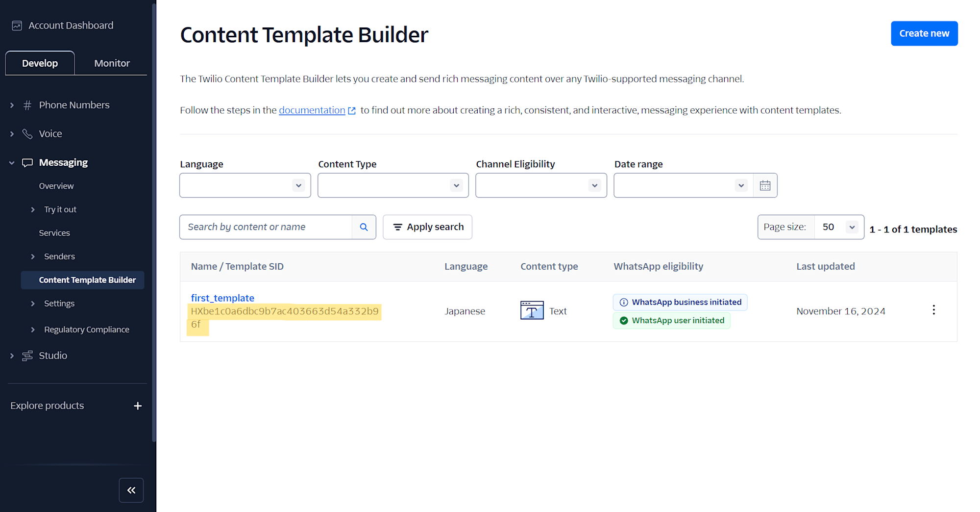This screenshot has width=980, height=512.
Task: Click the Voice sidebar label
Action: click(x=50, y=134)
